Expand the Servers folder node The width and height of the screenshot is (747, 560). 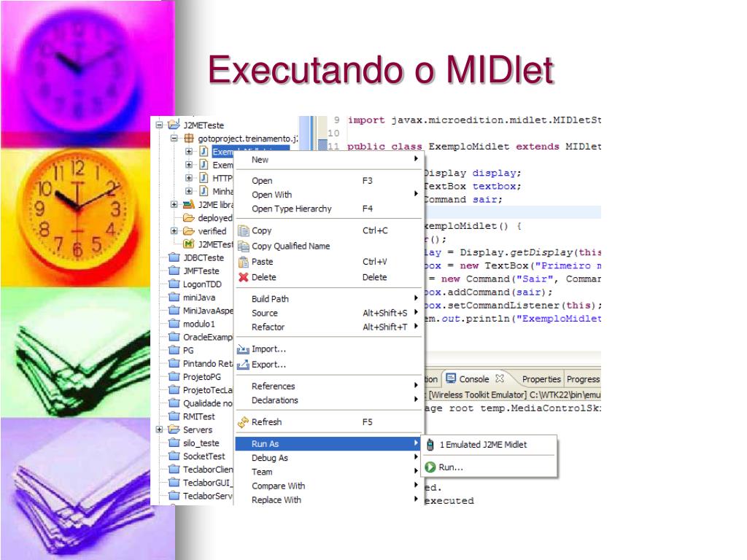[x=160, y=429]
